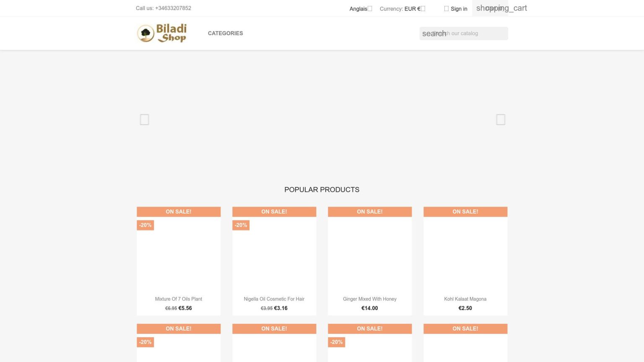644x362 pixels.
Task: Click ON SALE banner above Kohl Kalaat Magona
Action: click(465, 212)
